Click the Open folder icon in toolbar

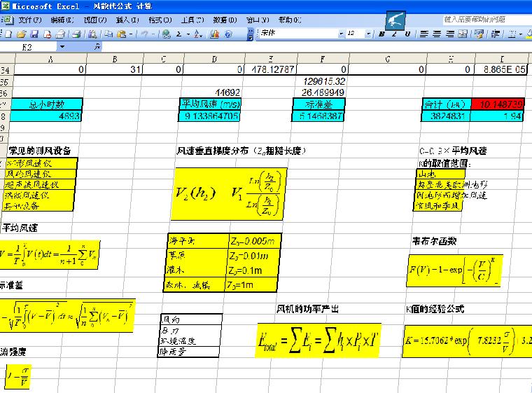(x=22, y=34)
